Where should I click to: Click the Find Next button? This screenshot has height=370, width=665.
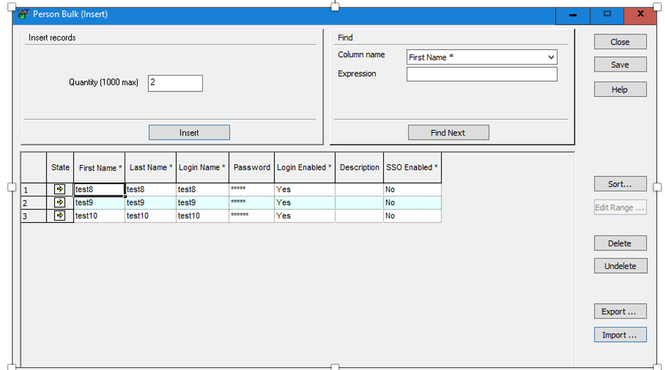coord(448,132)
